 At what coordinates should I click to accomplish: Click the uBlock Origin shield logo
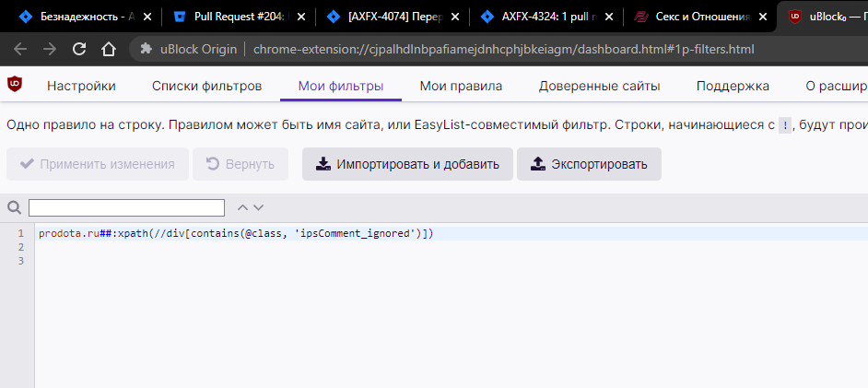point(15,85)
